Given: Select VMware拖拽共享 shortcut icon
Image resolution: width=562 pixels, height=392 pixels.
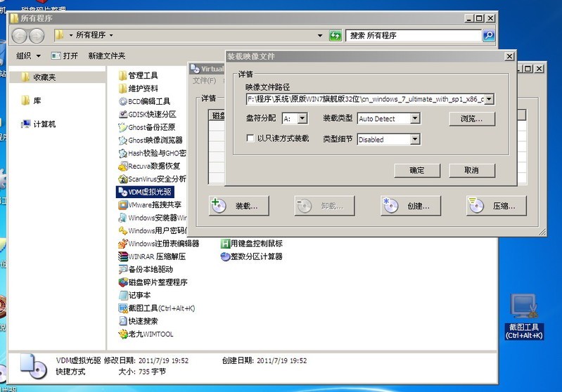Looking at the screenshot, I should click(x=123, y=204).
